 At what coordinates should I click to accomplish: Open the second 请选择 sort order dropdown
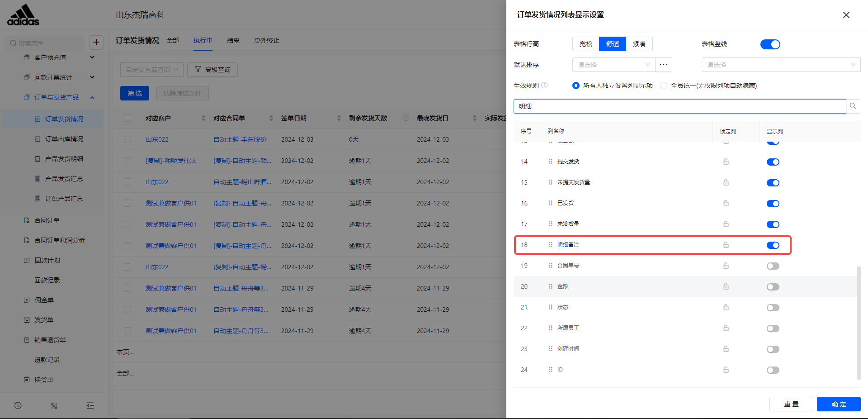781,65
